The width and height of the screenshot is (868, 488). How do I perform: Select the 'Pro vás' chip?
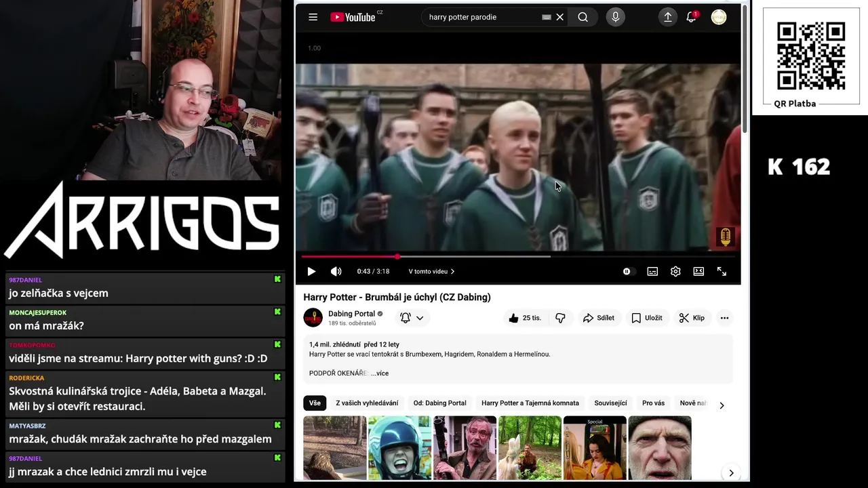tap(653, 403)
